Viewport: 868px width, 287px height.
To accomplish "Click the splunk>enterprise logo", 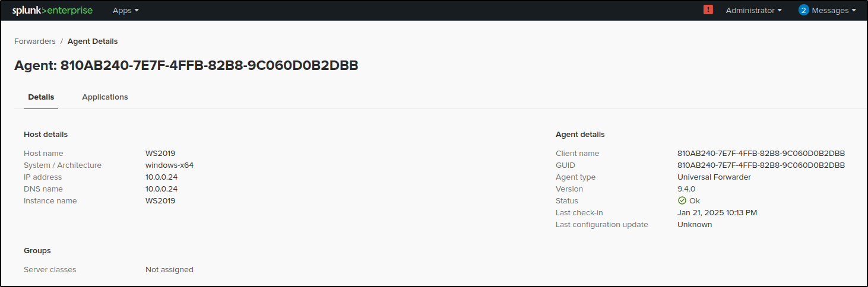I will pyautogui.click(x=53, y=10).
